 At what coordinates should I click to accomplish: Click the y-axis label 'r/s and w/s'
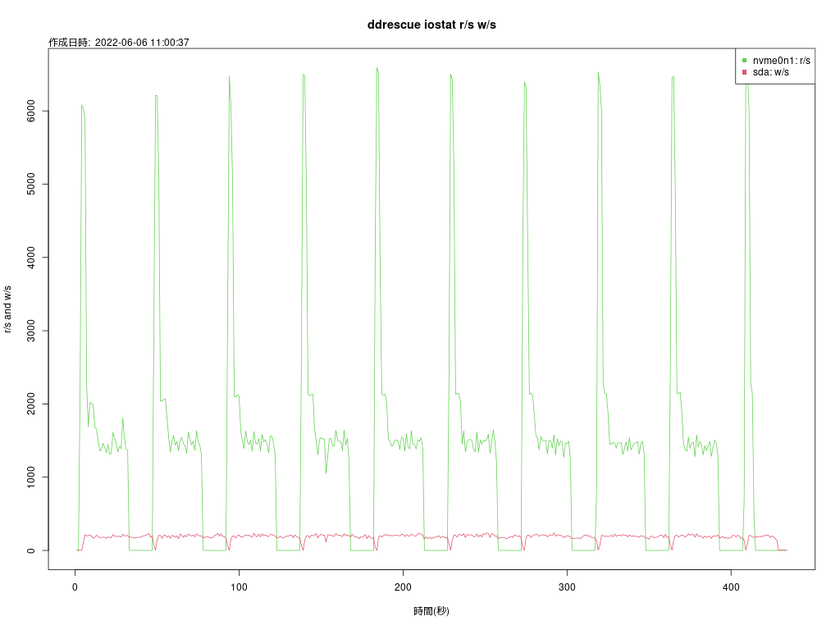coord(7,309)
